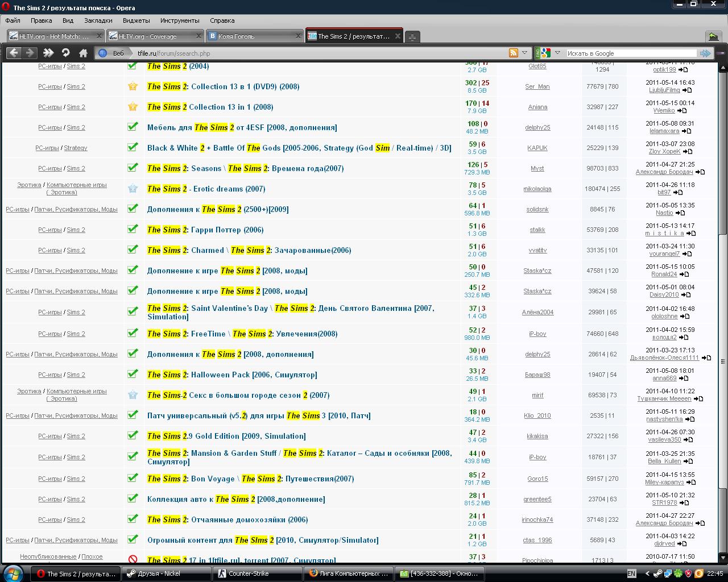Open The Sims 2.9 Gold Edition topic link
This screenshot has width=728, height=582.
226,436
